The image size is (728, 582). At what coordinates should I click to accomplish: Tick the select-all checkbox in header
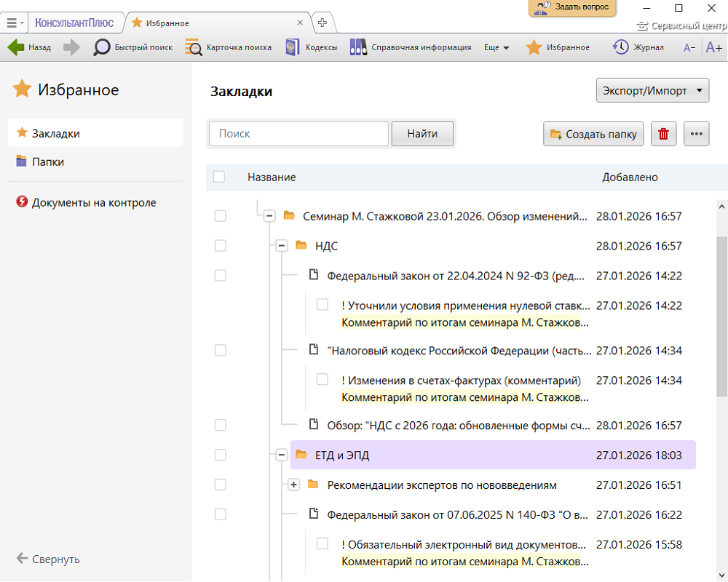[219, 177]
